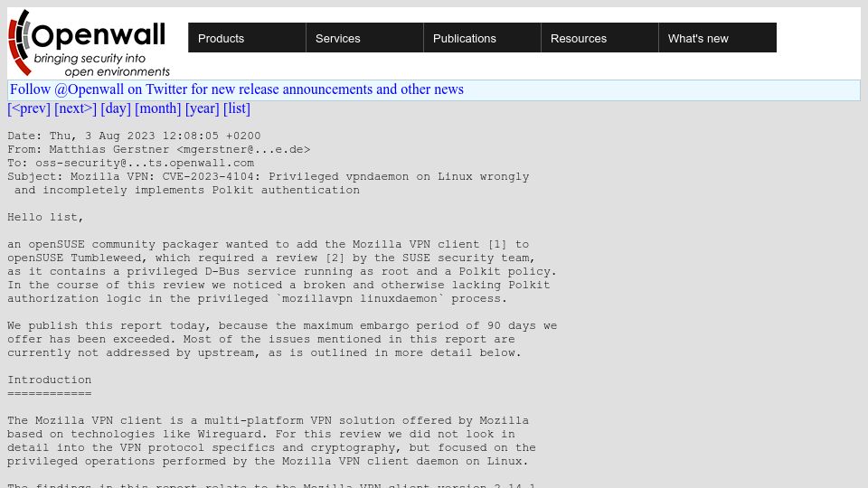Click 'The Mozilla VPN client is a multi-platform' line
Viewport: 868px width, 488px height.
(268, 420)
